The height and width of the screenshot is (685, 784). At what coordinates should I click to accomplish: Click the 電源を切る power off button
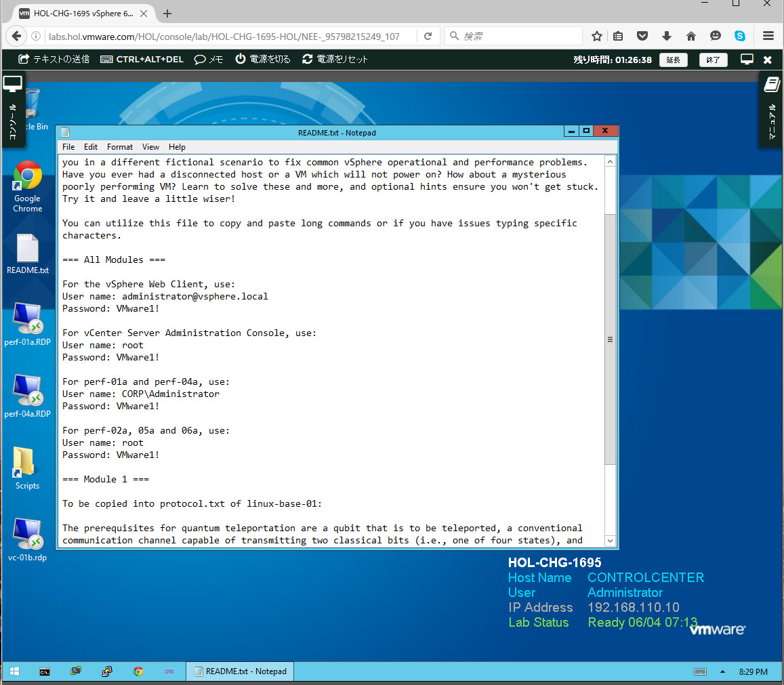263,59
